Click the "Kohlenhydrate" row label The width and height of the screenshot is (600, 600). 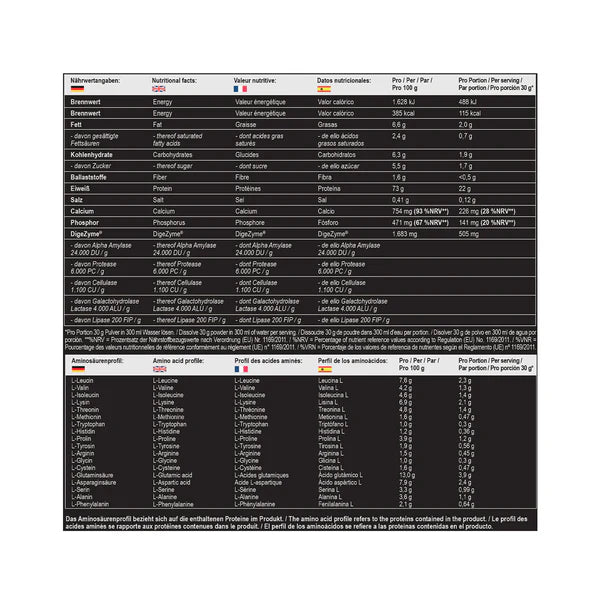(94, 155)
